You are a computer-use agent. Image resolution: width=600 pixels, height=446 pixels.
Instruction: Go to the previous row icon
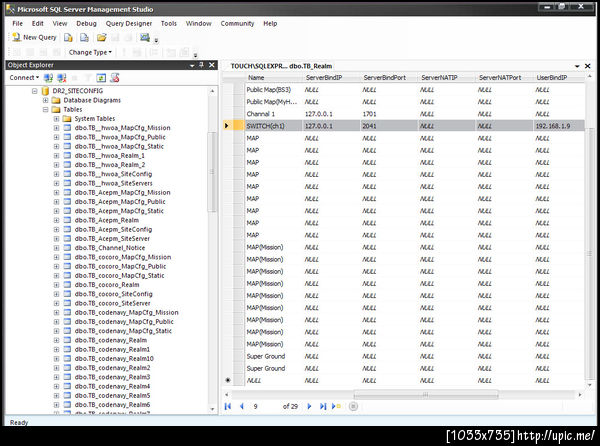(x=241, y=406)
